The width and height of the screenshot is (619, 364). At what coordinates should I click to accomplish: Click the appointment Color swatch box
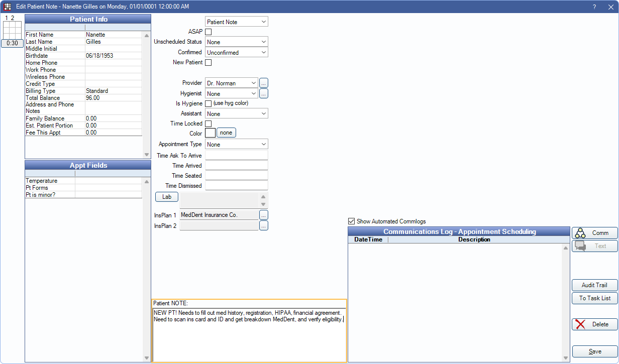tap(211, 133)
